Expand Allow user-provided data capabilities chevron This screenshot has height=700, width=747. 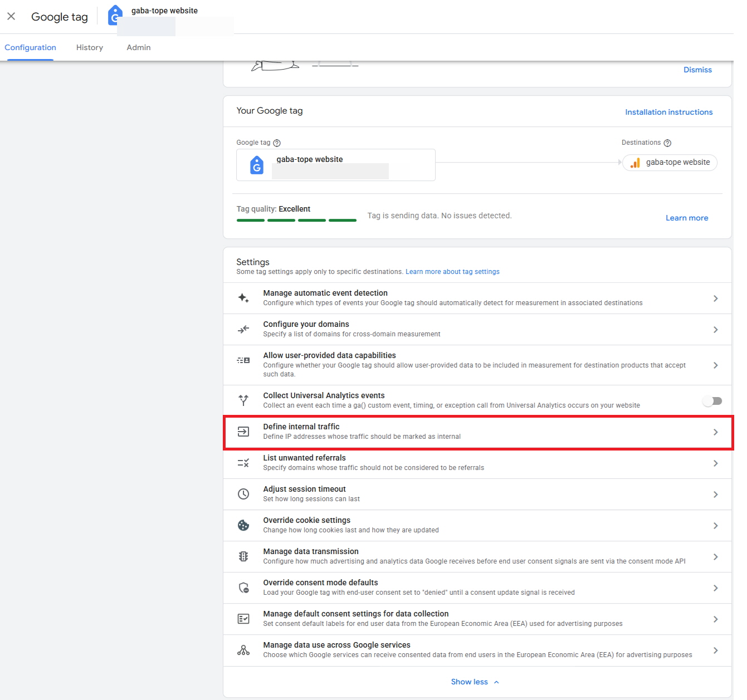click(715, 365)
